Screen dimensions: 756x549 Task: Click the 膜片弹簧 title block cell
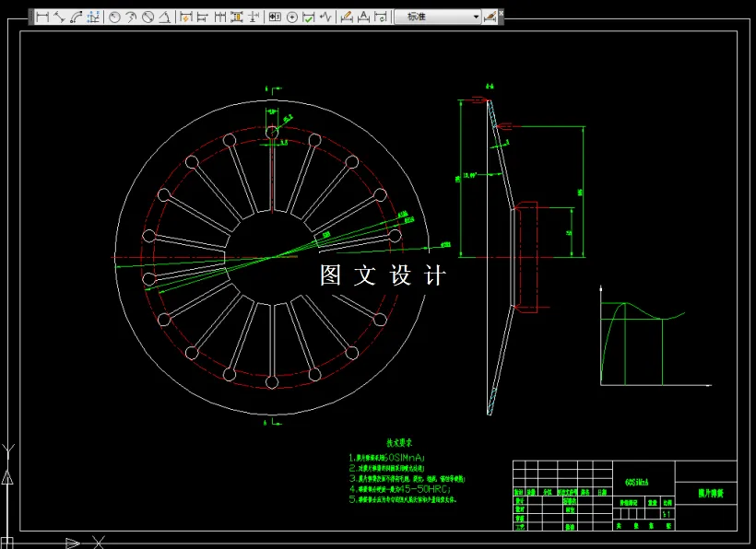pyautogui.click(x=711, y=494)
